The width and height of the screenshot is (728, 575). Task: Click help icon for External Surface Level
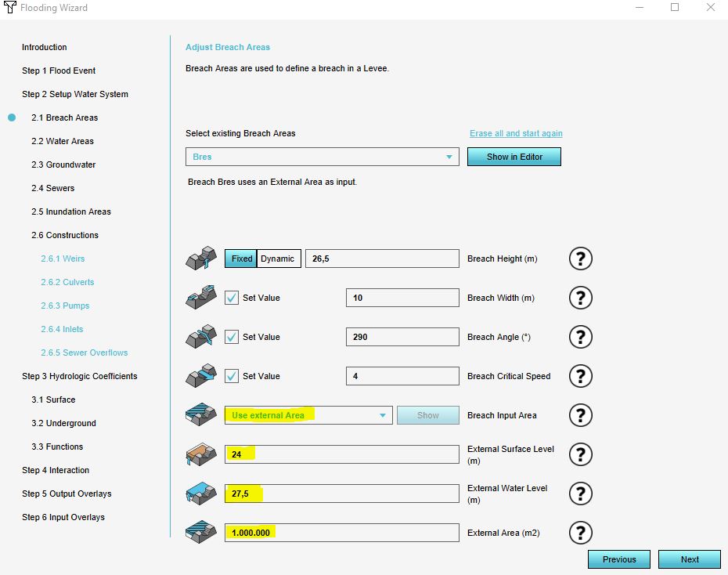(x=579, y=454)
